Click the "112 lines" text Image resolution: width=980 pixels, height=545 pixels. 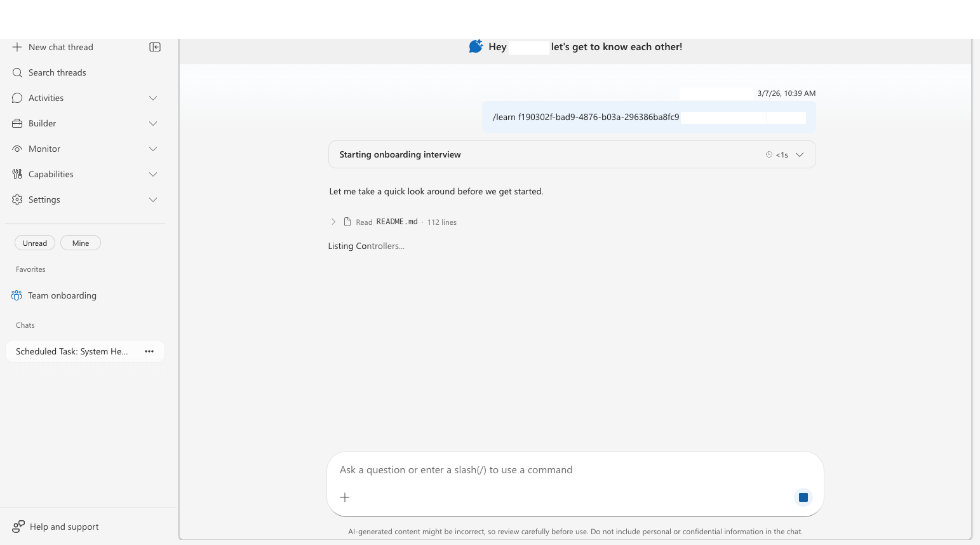click(x=442, y=222)
